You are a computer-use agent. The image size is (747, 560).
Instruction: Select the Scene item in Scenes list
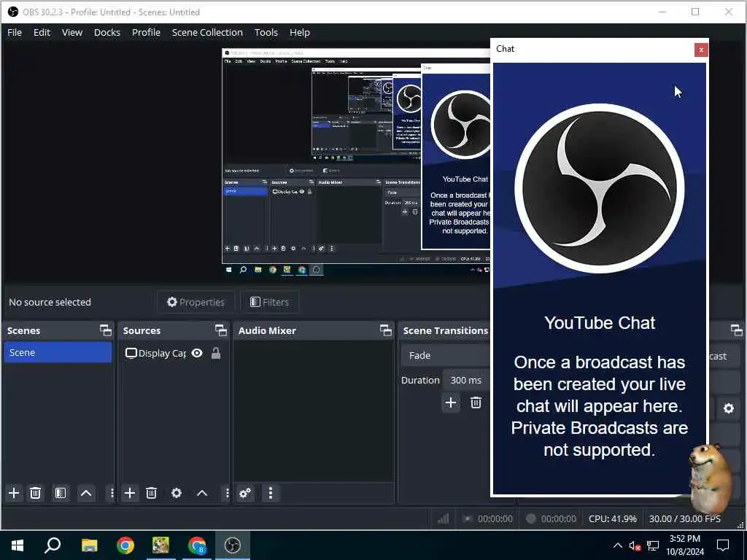(x=58, y=352)
